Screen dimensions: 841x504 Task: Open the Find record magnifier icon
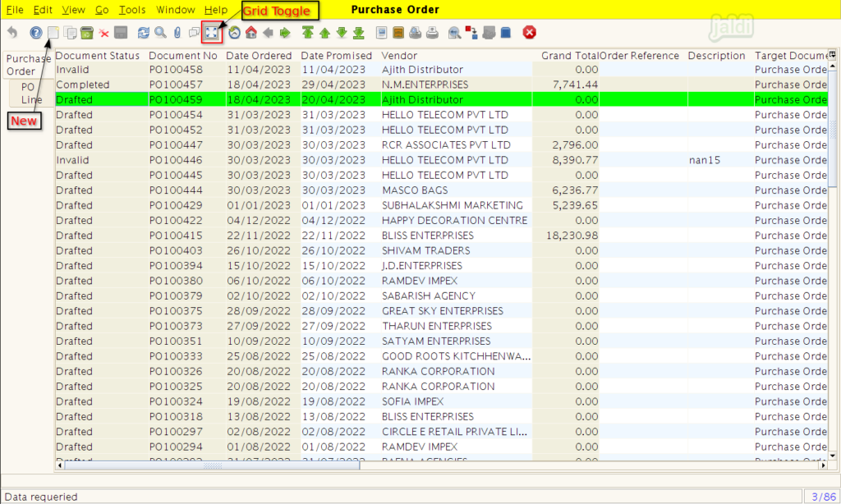tap(160, 33)
